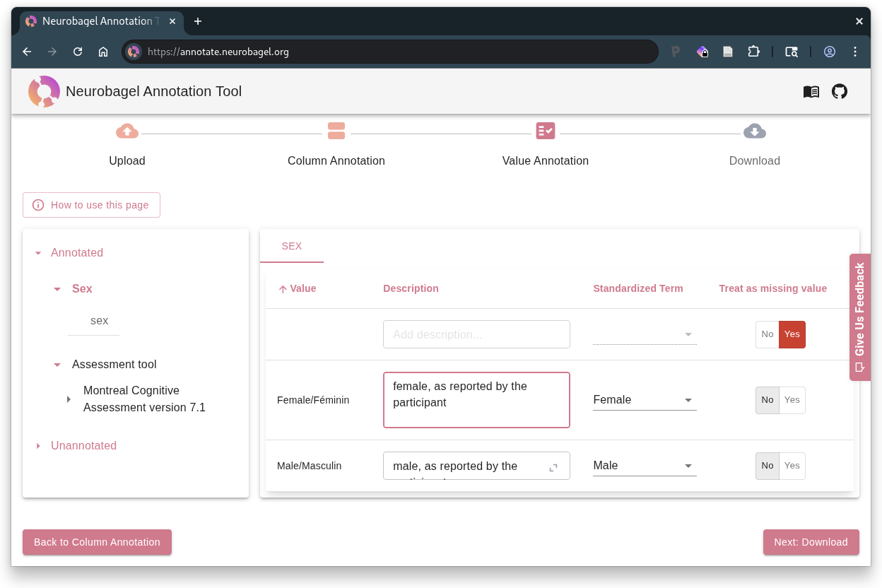This screenshot has width=882, height=588.
Task: Collapse the Annotated section
Action: tap(37, 252)
